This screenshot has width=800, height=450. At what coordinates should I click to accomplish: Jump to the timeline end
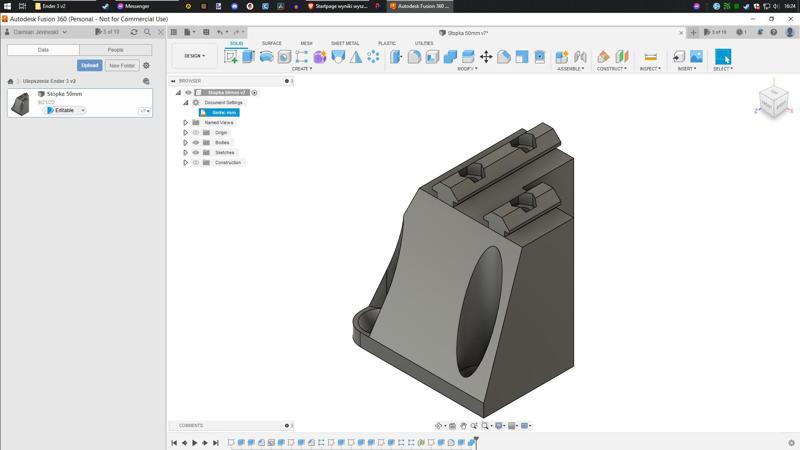(x=216, y=443)
